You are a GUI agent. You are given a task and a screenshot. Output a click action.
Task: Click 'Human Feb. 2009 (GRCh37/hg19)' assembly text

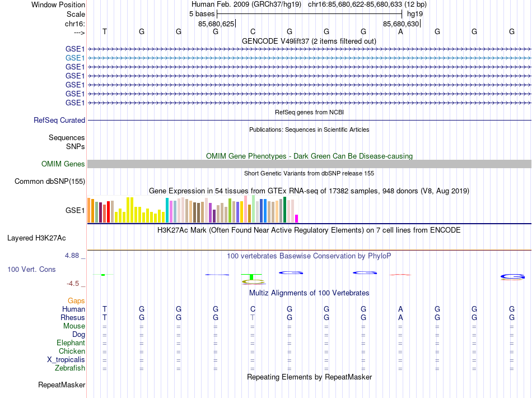tap(246, 4)
